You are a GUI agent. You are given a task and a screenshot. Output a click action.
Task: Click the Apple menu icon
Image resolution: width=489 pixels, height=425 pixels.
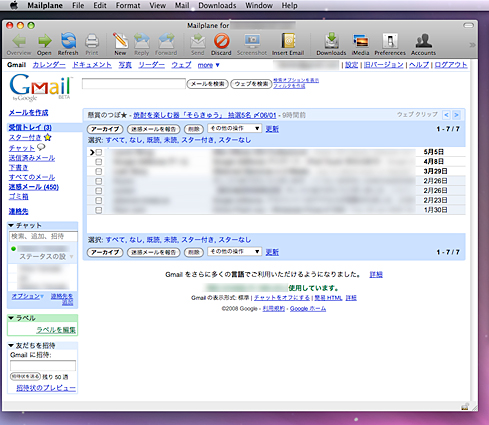click(14, 5)
